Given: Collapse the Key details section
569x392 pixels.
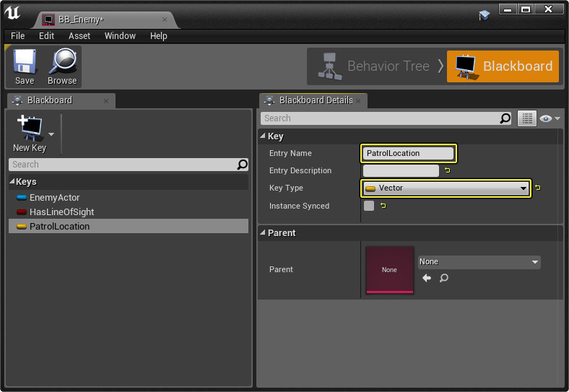Looking at the screenshot, I should [x=263, y=136].
